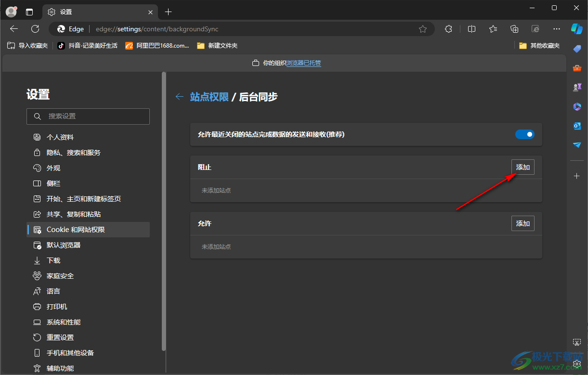588x375 pixels.
Task: Click the address bar URL
Action: pos(157,29)
